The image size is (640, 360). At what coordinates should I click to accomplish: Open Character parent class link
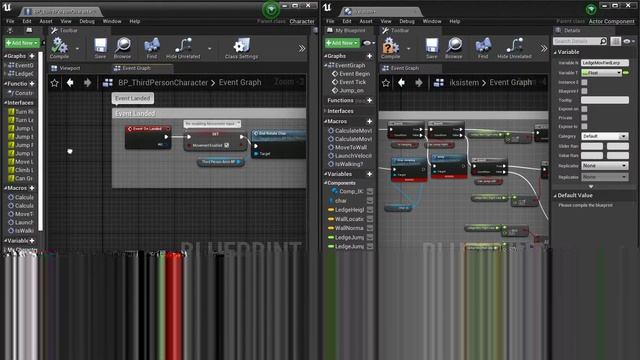coord(302,21)
